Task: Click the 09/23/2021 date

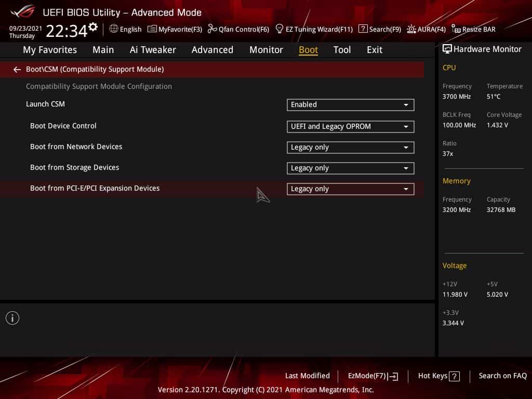Action: tap(25, 28)
